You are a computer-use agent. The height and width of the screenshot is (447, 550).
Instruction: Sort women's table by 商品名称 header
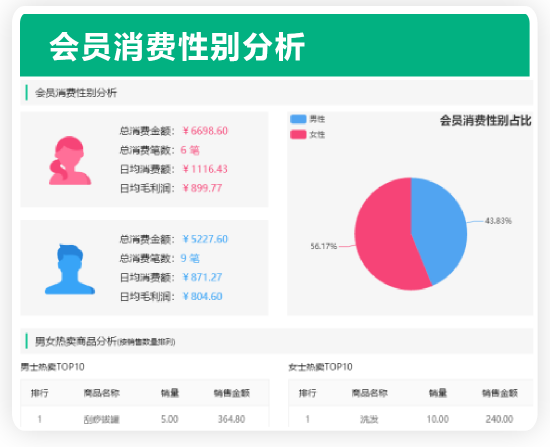[370, 393]
